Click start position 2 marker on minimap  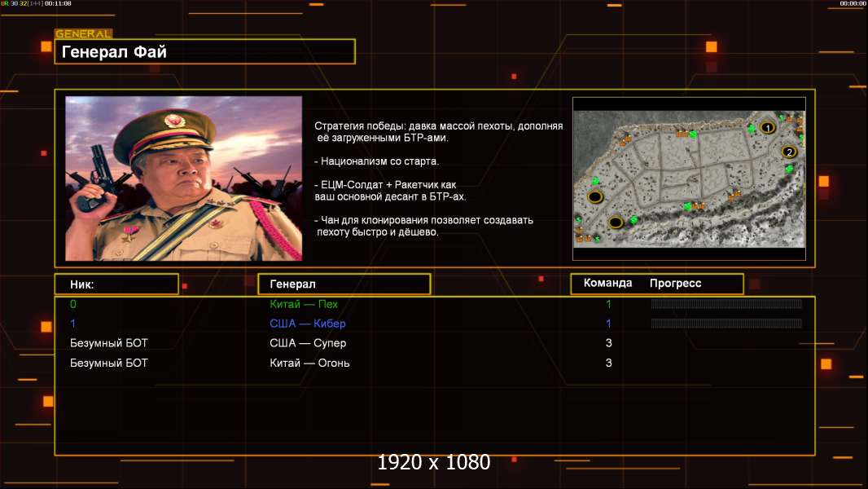tap(788, 152)
